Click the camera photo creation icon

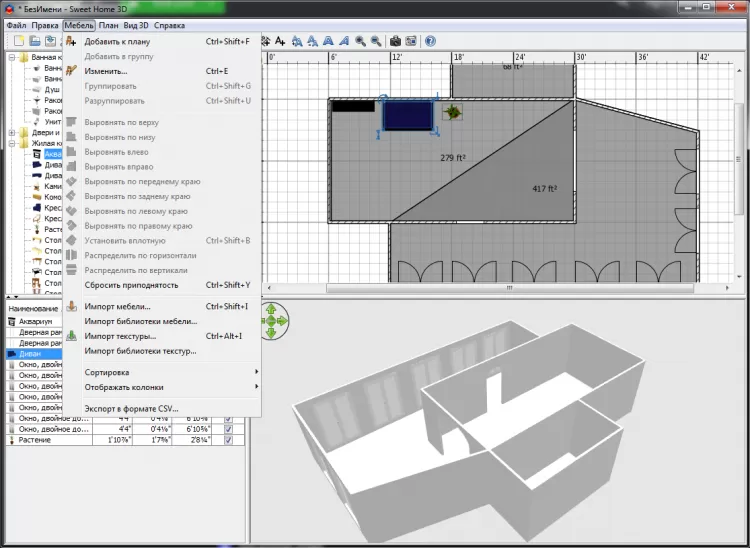395,41
